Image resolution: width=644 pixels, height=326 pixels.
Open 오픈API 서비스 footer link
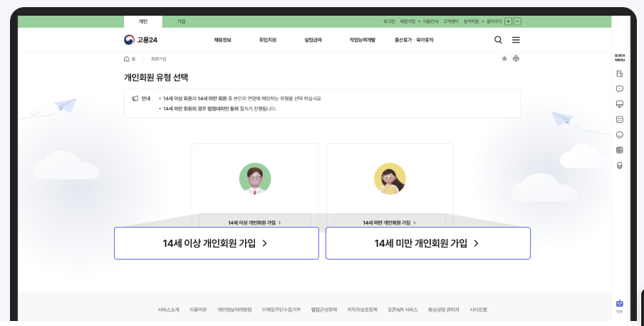(x=402, y=310)
